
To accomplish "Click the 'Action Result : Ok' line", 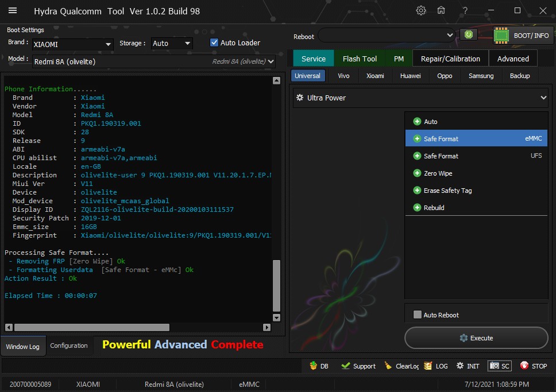I will click(41, 278).
